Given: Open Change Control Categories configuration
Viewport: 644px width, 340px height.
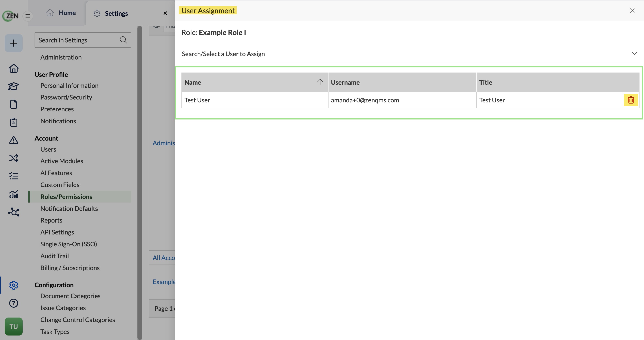Looking at the screenshot, I should tap(78, 320).
